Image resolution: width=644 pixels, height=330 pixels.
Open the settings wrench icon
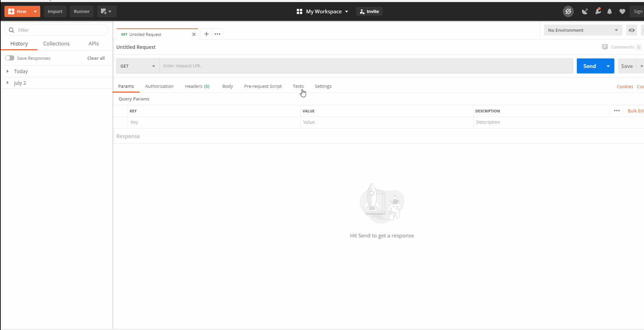click(598, 11)
